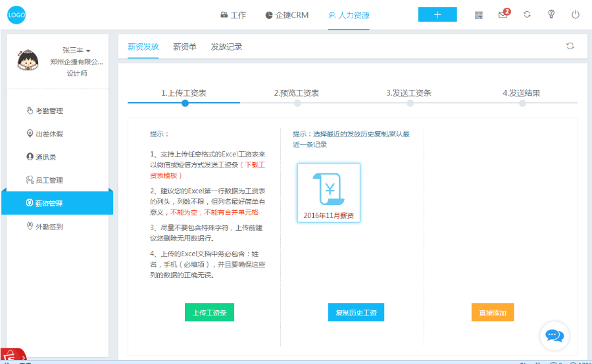Click the sync refresh icon in header
Screen dimensions: 592x364
[527, 14]
